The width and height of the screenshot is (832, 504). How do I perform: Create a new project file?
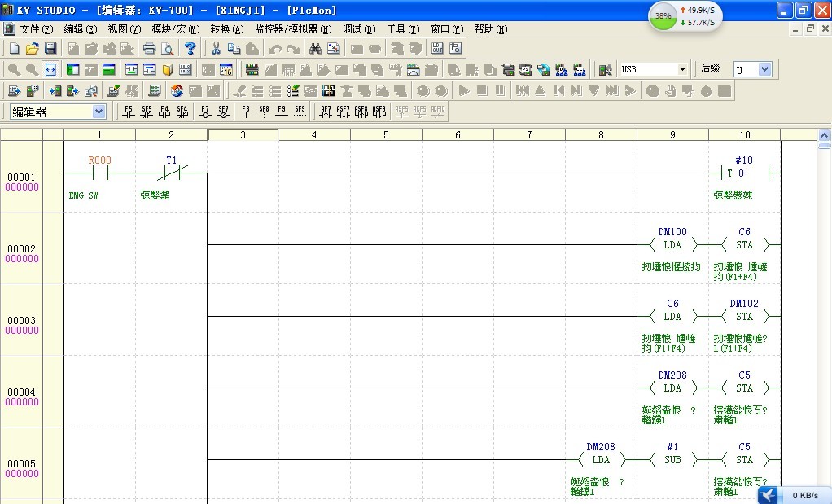14,49
